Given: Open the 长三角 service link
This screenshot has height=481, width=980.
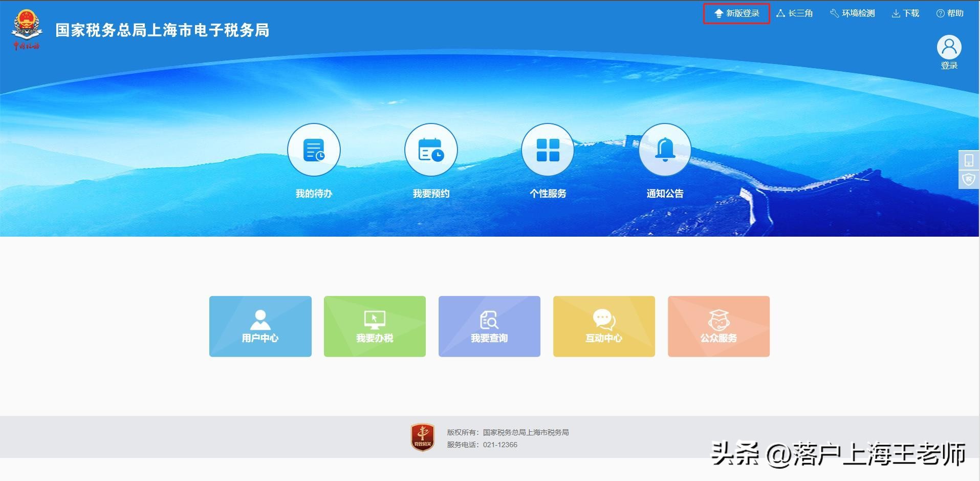Looking at the screenshot, I should tap(795, 13).
